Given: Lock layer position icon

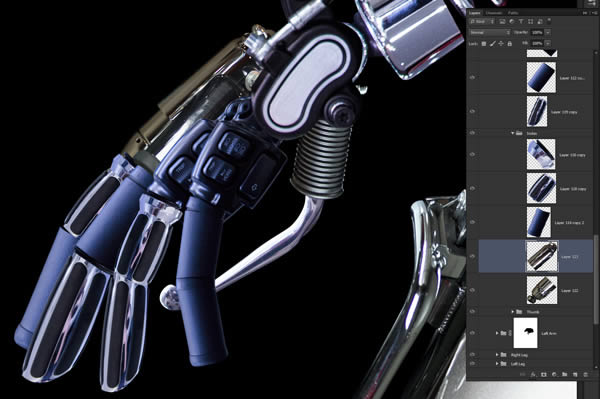Looking at the screenshot, I should click(501, 44).
